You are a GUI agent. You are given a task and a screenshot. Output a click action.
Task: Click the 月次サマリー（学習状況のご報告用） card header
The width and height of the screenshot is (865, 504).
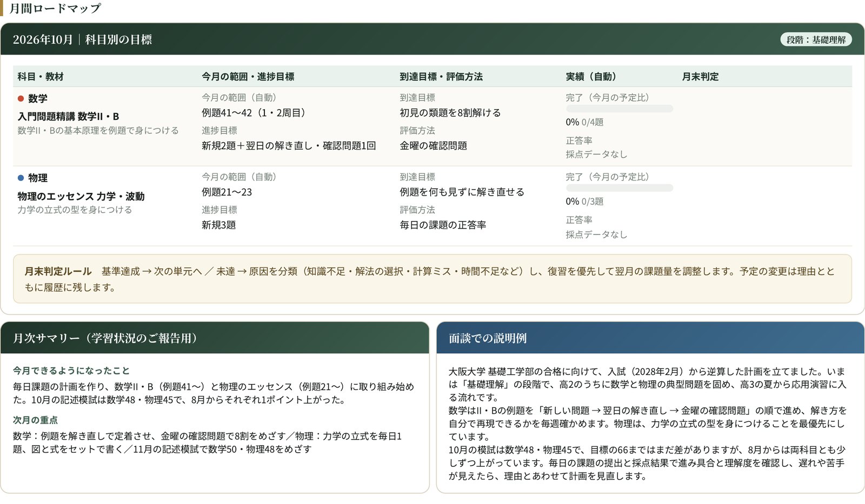(x=215, y=338)
